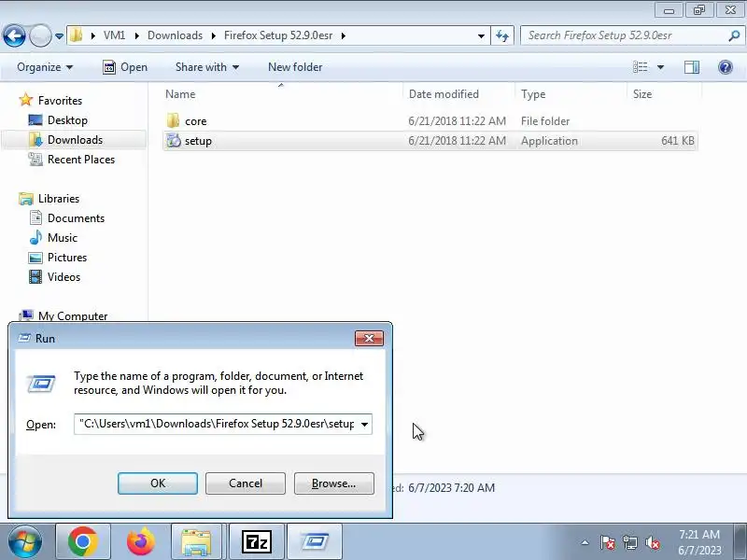
Task: Click the Explorer Forward navigation arrow
Action: (40, 35)
